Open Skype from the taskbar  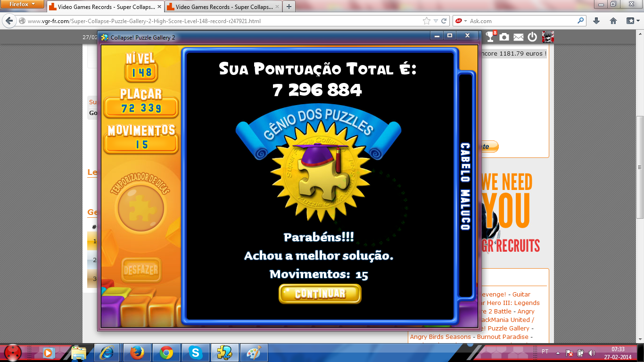(x=195, y=352)
